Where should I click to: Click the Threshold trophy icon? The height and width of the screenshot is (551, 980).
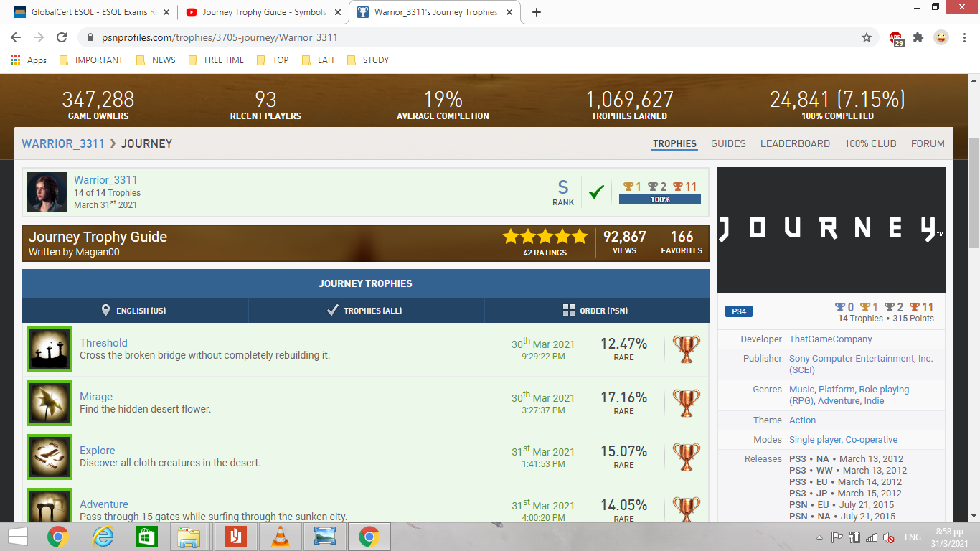(x=50, y=349)
